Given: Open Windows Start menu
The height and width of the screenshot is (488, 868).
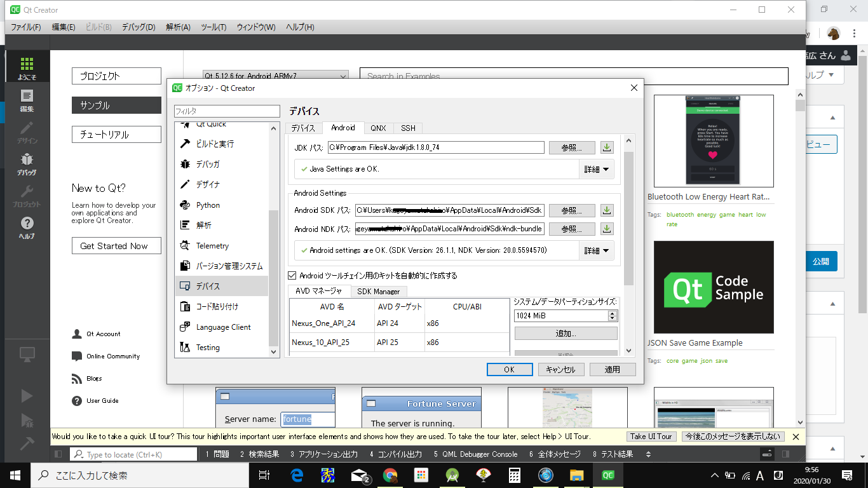Looking at the screenshot, I should (15, 475).
